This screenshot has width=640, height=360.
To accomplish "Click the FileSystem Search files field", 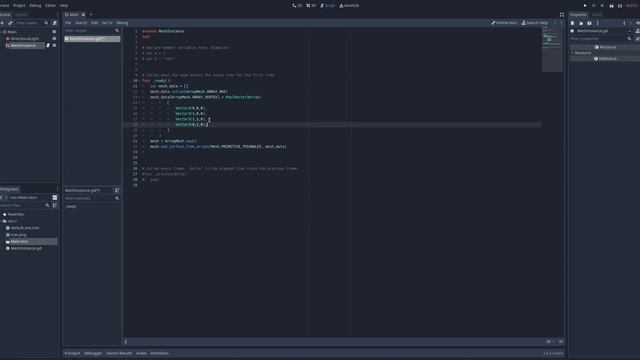I will (x=25, y=205).
